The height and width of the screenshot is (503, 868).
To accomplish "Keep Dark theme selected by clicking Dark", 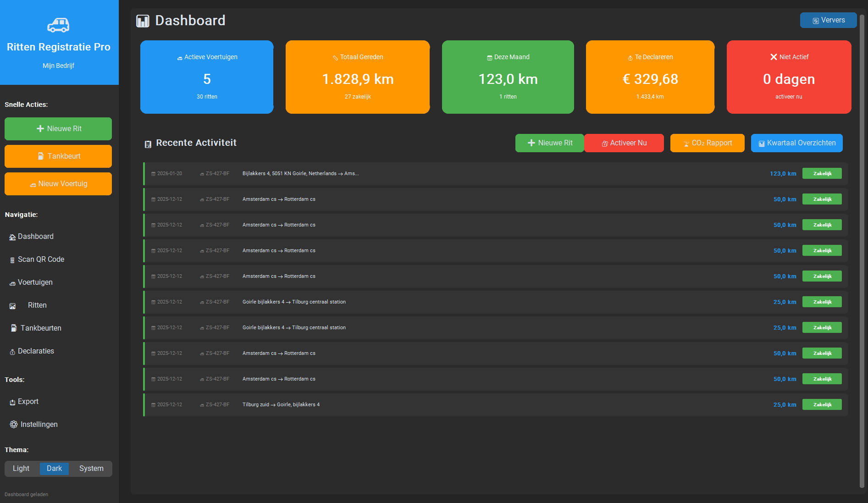I will pyautogui.click(x=54, y=469).
